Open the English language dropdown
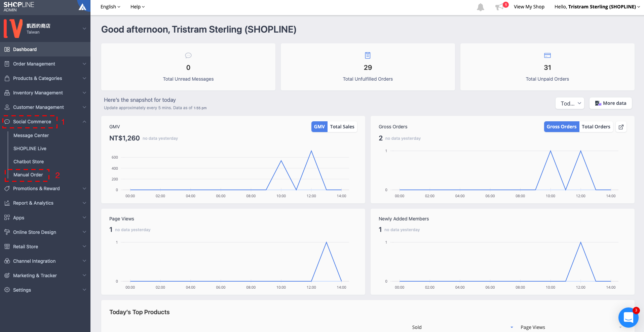The width and height of the screenshot is (644, 332). pyautogui.click(x=110, y=7)
